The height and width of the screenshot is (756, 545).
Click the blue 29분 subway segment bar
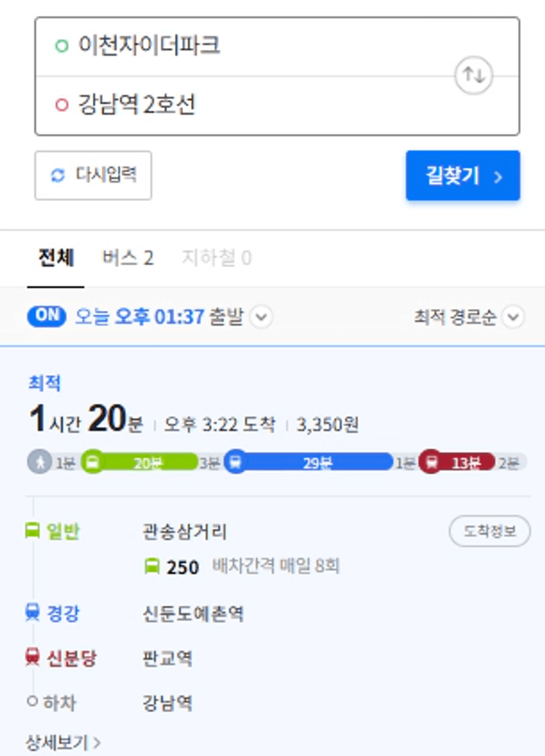coord(316,463)
